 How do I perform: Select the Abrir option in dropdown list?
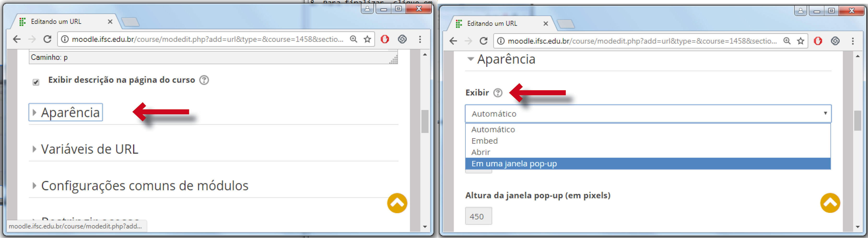481,152
